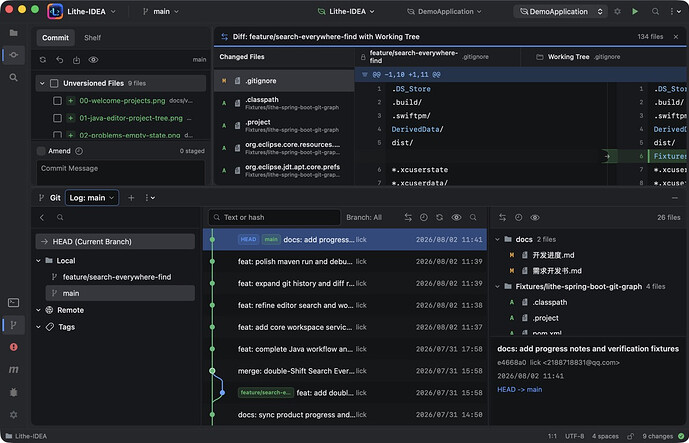Expand the Remote branches node
The height and width of the screenshot is (443, 689).
pyautogui.click(x=39, y=310)
